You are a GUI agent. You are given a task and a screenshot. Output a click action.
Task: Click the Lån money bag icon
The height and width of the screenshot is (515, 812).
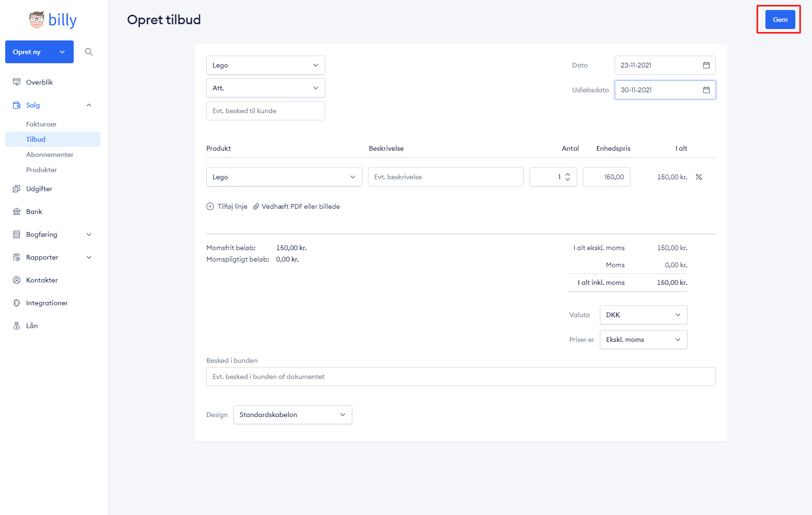pyautogui.click(x=17, y=326)
